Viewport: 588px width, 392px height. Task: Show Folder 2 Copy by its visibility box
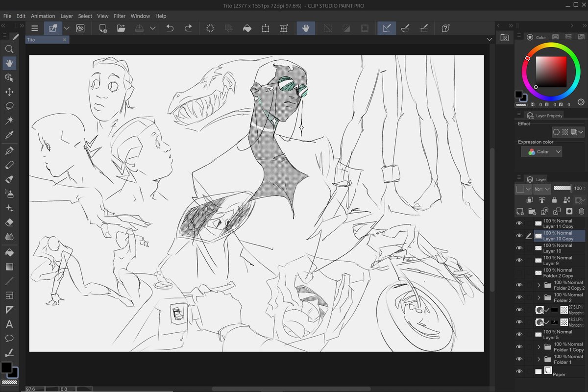(x=519, y=272)
